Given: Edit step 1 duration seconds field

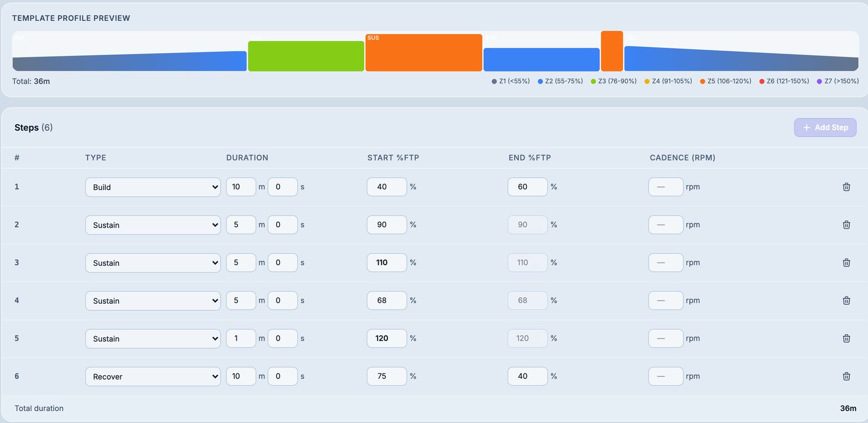Looking at the screenshot, I should 283,187.
